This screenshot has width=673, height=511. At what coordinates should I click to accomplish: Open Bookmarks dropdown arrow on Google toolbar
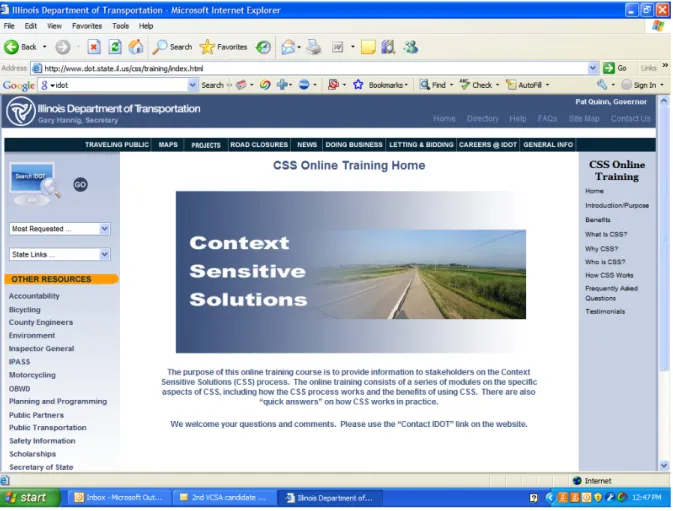pos(406,85)
